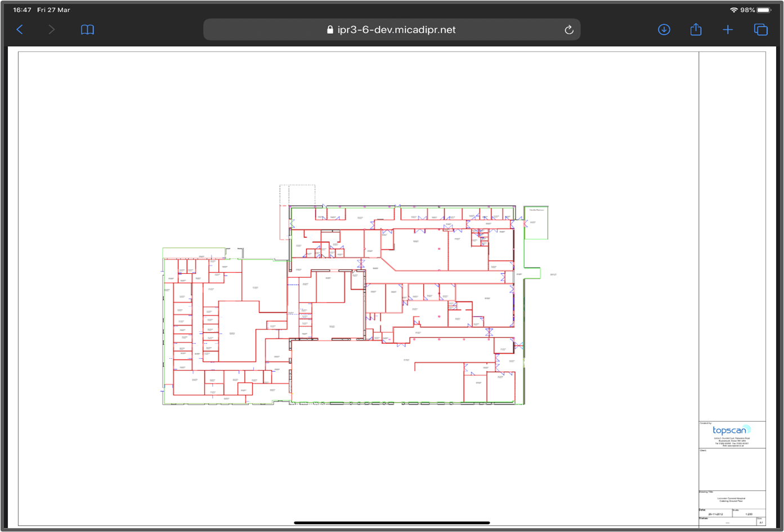Click the topscan logo in the title block
784x532 pixels.
[x=731, y=430]
